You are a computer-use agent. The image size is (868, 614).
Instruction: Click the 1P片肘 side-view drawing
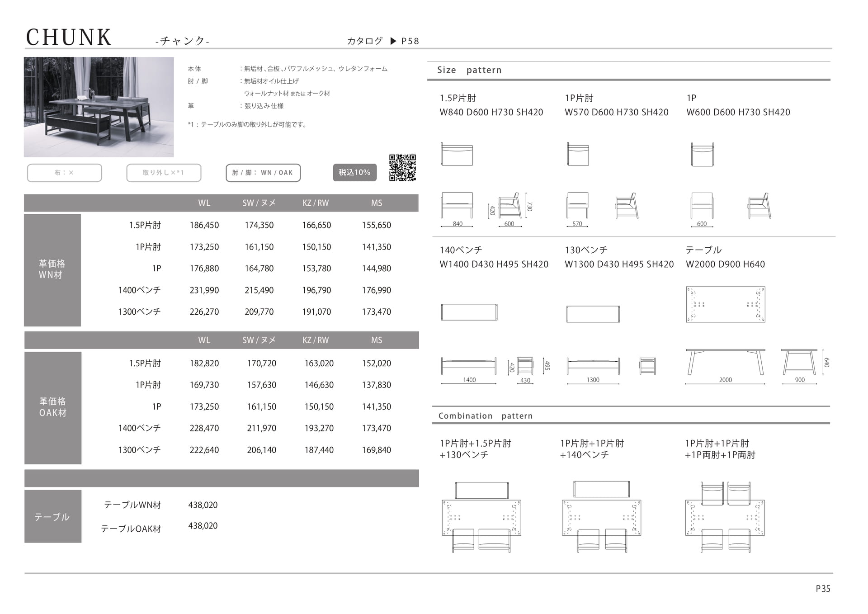(x=627, y=206)
